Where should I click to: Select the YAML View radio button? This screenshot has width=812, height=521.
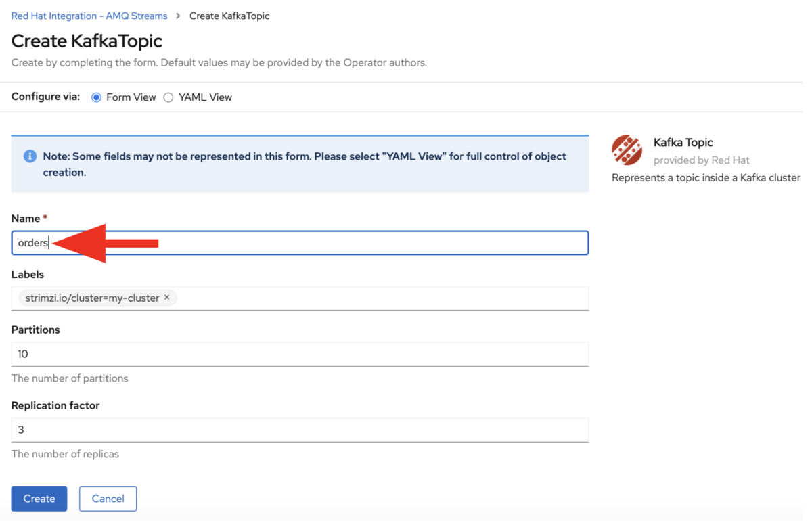tap(168, 97)
